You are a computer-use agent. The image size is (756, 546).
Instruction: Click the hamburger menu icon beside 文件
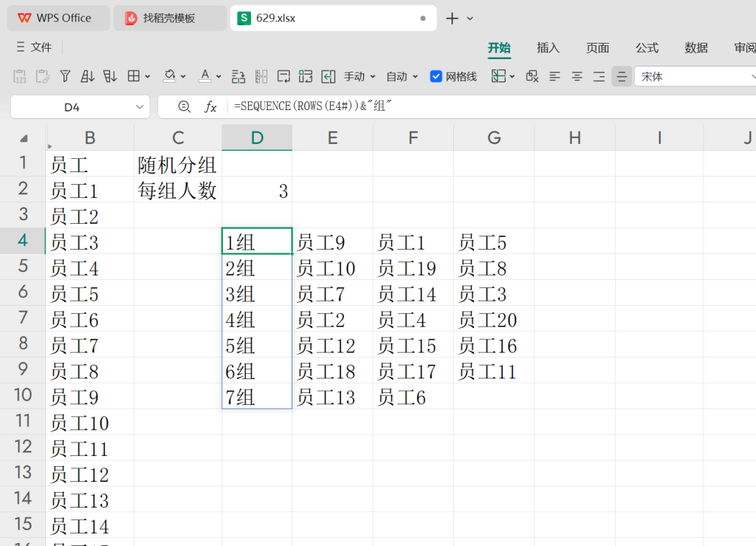pyautogui.click(x=20, y=47)
